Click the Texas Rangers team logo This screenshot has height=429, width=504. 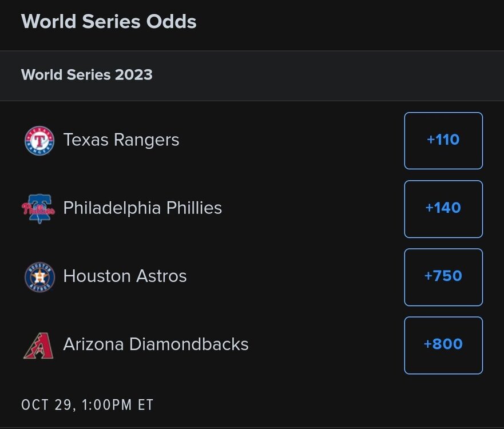(39, 141)
